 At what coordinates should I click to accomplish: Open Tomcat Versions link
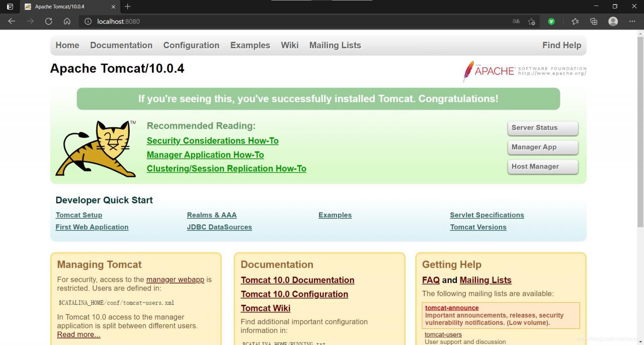(x=478, y=227)
